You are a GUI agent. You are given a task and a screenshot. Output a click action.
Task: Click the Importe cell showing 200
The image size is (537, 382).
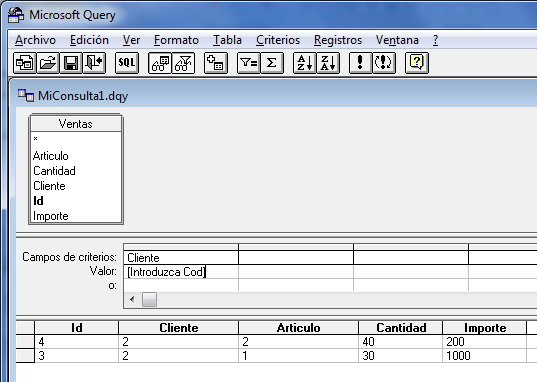[x=485, y=342]
